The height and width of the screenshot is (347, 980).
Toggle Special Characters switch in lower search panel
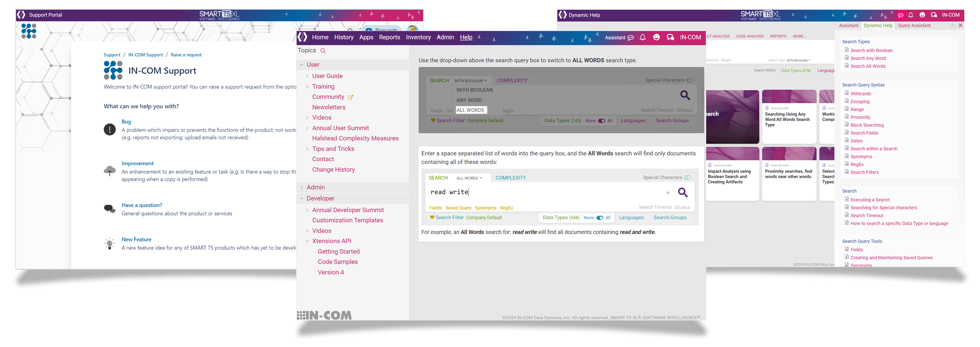[x=687, y=178]
